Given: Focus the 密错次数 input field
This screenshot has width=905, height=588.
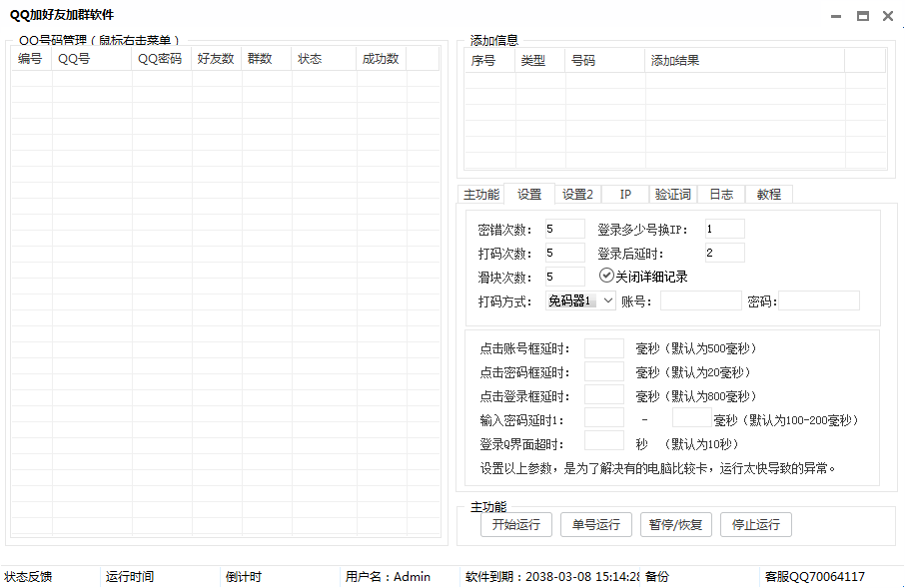Looking at the screenshot, I should point(565,229).
